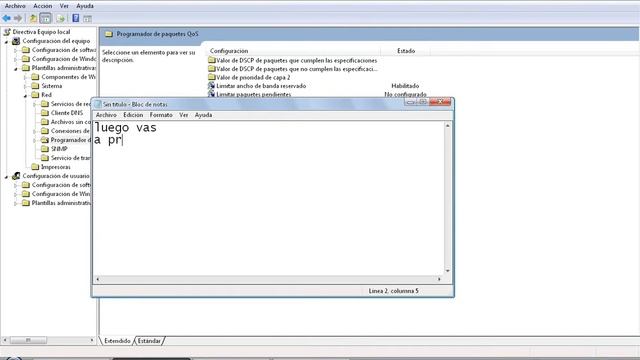
Task: Click tree pane scrollbar right arrow
Action: pos(92,340)
